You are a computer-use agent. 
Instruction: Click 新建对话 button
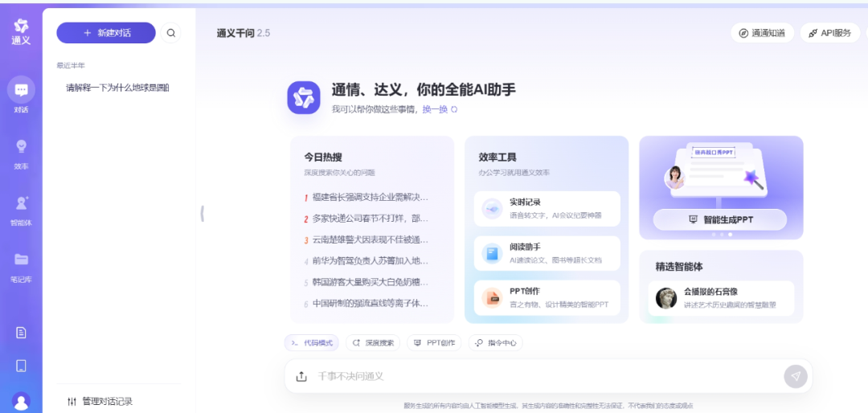(x=106, y=33)
